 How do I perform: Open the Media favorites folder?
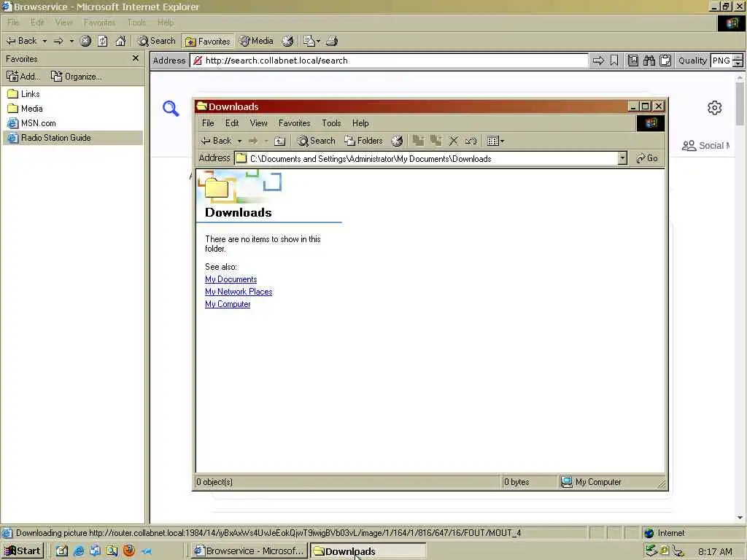tap(26, 109)
